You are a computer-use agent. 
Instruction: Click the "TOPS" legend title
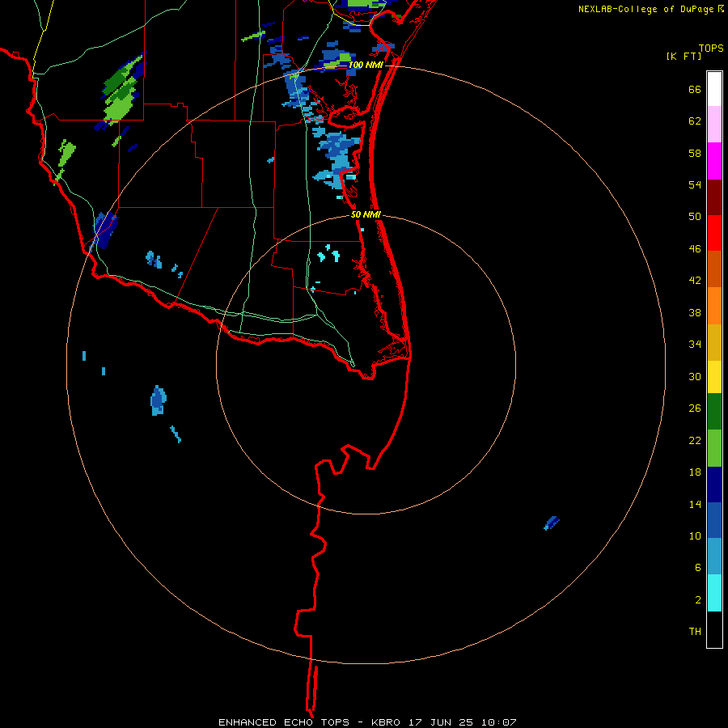pos(711,48)
